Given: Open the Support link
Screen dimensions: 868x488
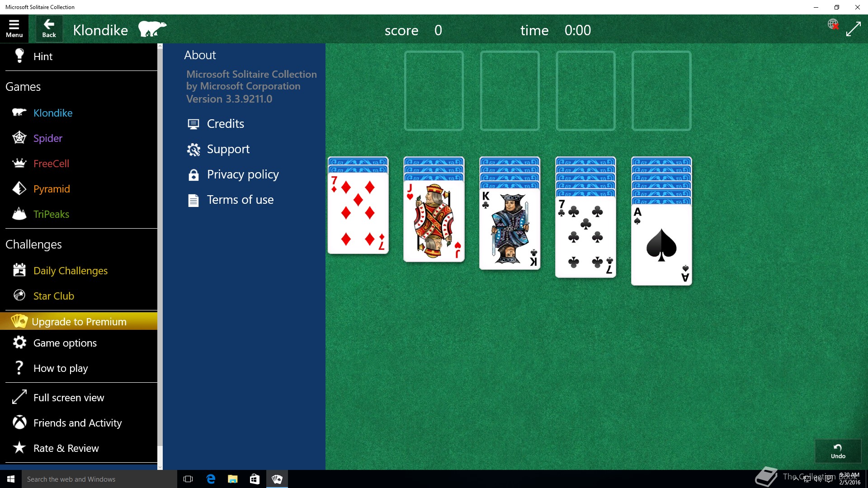Looking at the screenshot, I should coord(228,149).
